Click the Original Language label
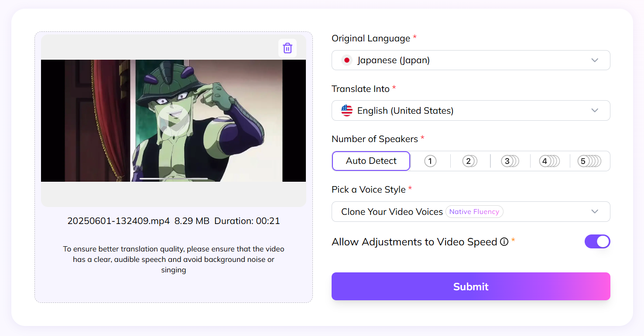 tap(371, 38)
